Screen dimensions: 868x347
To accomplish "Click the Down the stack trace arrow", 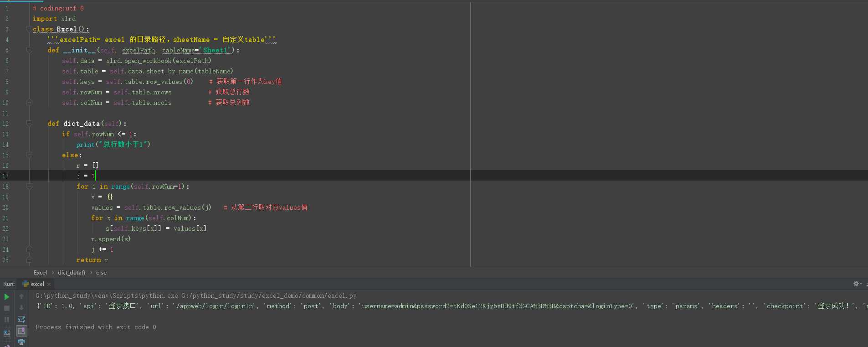I will pos(21,308).
